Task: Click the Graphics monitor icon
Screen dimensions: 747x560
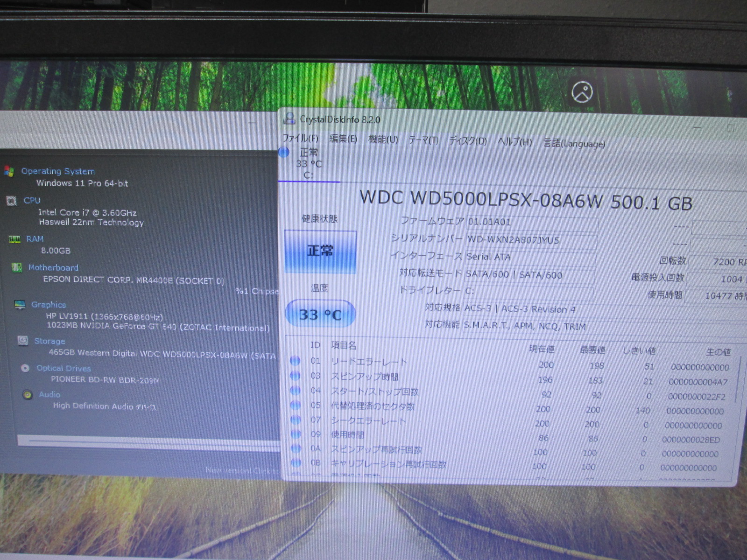Action: coord(20,305)
